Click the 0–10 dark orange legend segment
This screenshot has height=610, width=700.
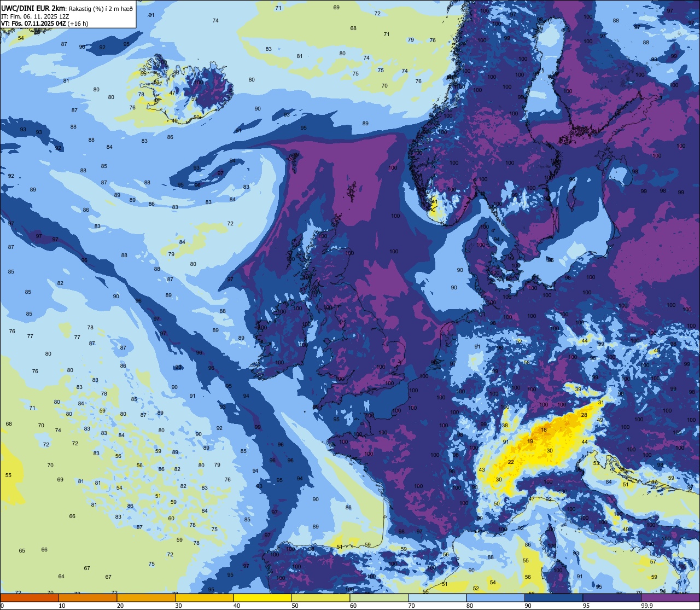(x=30, y=598)
